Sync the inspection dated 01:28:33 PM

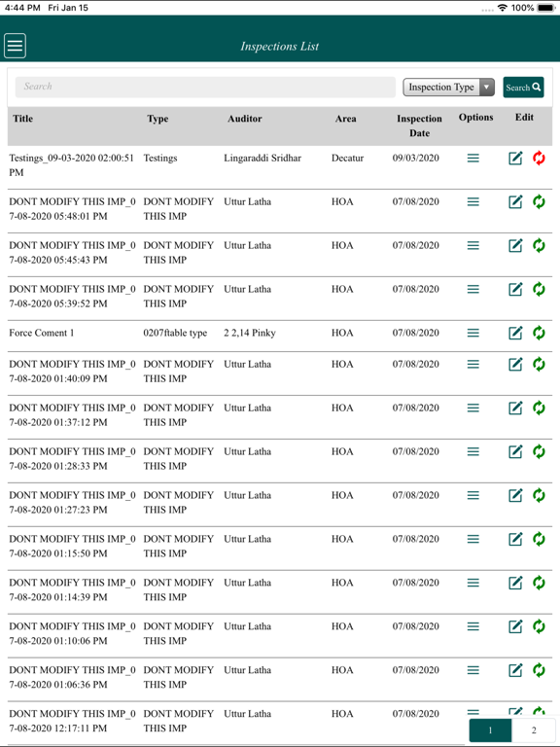[539, 451]
